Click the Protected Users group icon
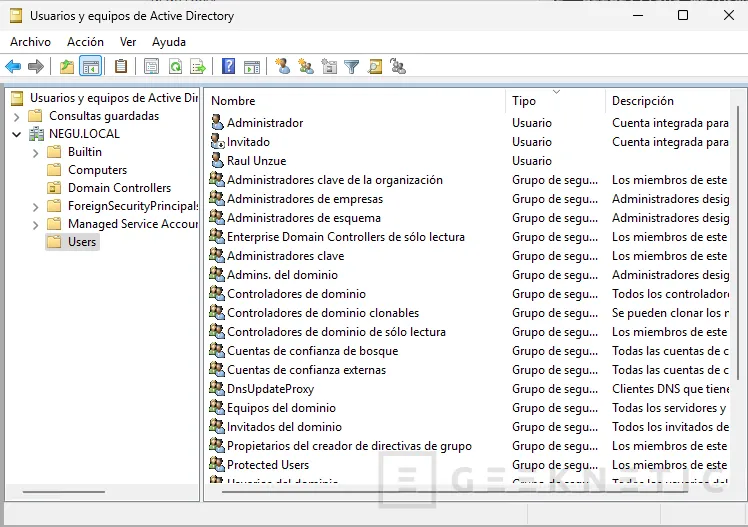 pos(217,465)
